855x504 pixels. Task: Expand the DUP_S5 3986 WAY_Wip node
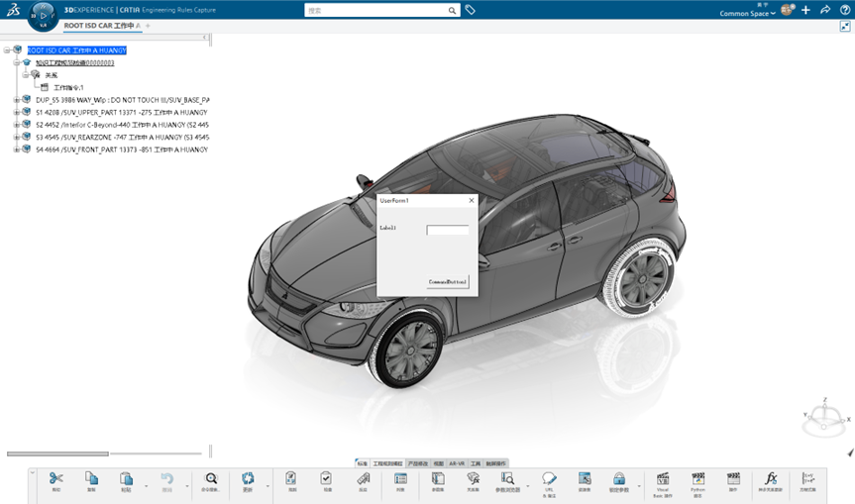(x=17, y=100)
